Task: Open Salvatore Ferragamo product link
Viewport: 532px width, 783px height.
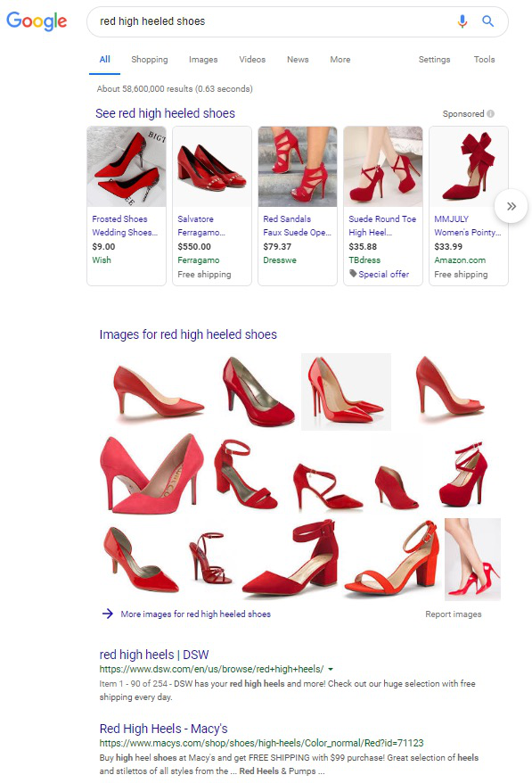Action: click(x=201, y=226)
